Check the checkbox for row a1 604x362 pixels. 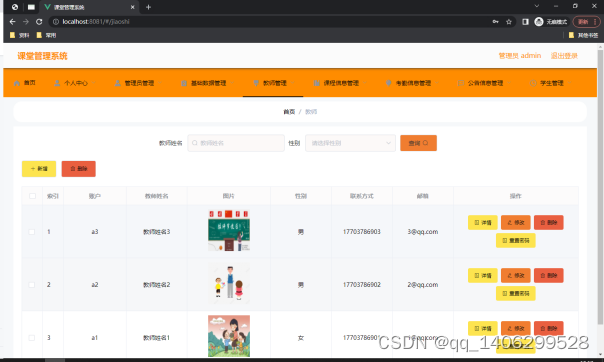pyautogui.click(x=32, y=338)
